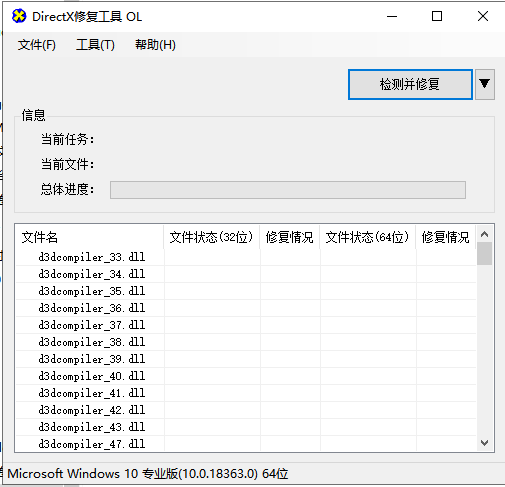The height and width of the screenshot is (487, 505).
Task: Click the 当前文件 label
Action: [x=67, y=164]
